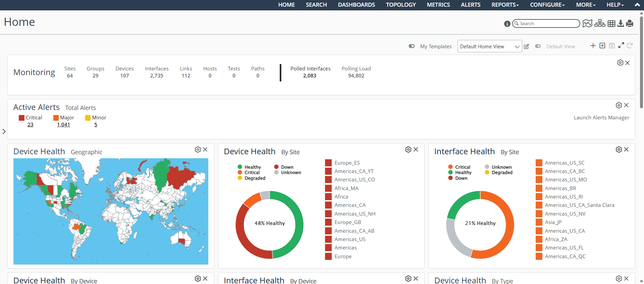
Task: Open settings gear of Monitoring panel
Action: tap(620, 63)
